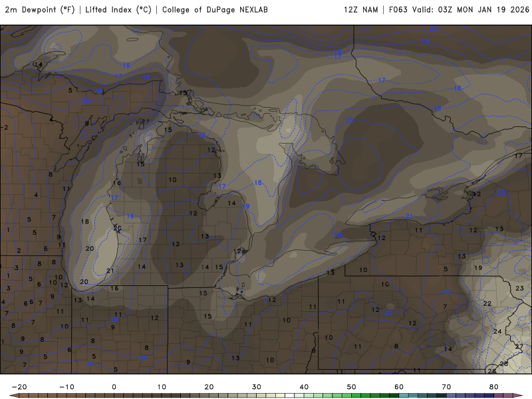Click the "12Z NAM" model run text
The width and height of the screenshot is (532, 399).
point(360,10)
